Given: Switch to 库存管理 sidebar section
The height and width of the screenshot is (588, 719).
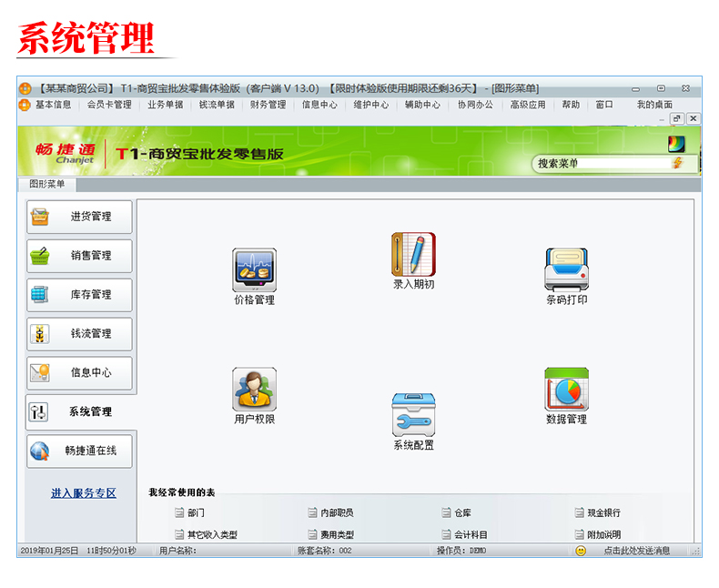Looking at the screenshot, I should pos(79,295).
